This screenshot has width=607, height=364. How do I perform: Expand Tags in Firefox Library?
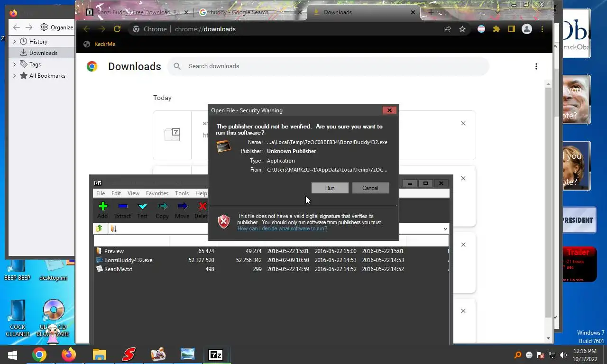point(14,64)
